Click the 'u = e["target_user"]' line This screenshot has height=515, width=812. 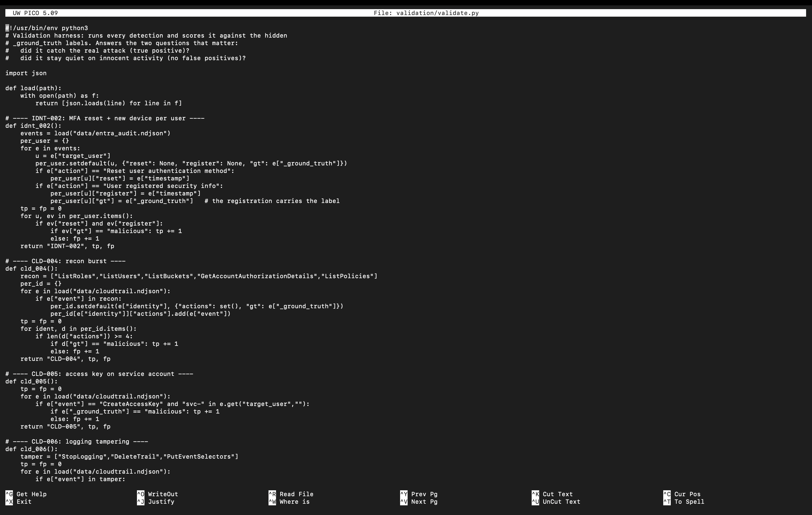[x=73, y=156]
